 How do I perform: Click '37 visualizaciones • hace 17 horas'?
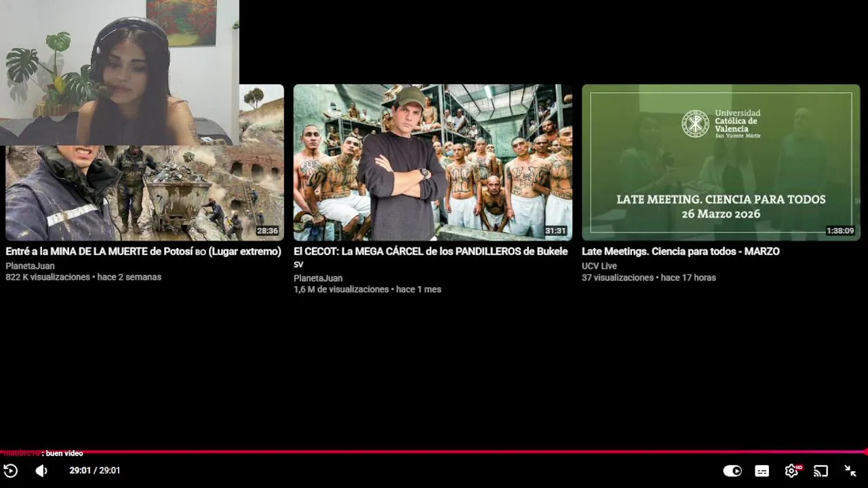[649, 277]
